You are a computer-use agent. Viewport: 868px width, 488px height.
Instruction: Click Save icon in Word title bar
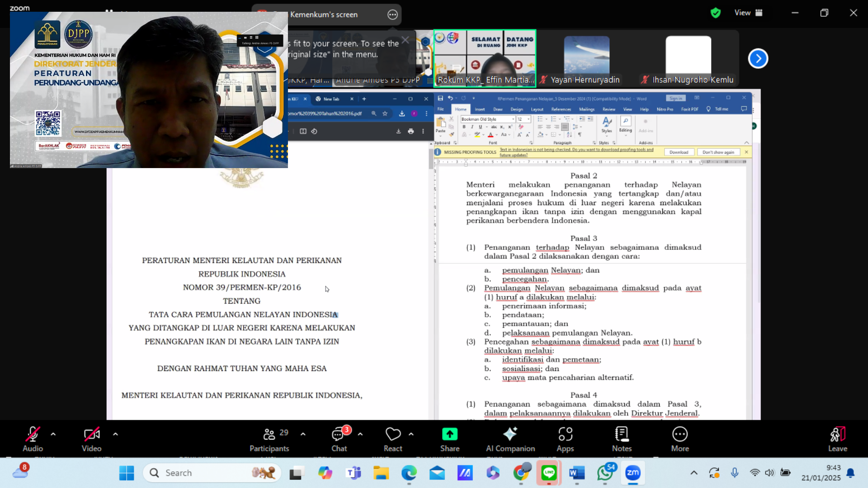(440, 98)
